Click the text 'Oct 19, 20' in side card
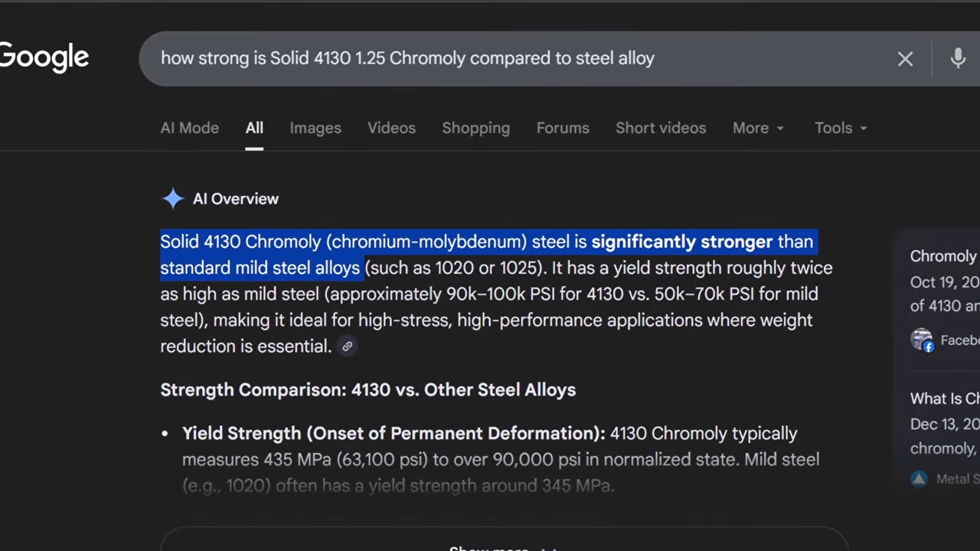This screenshot has height=551, width=980. pos(945,282)
